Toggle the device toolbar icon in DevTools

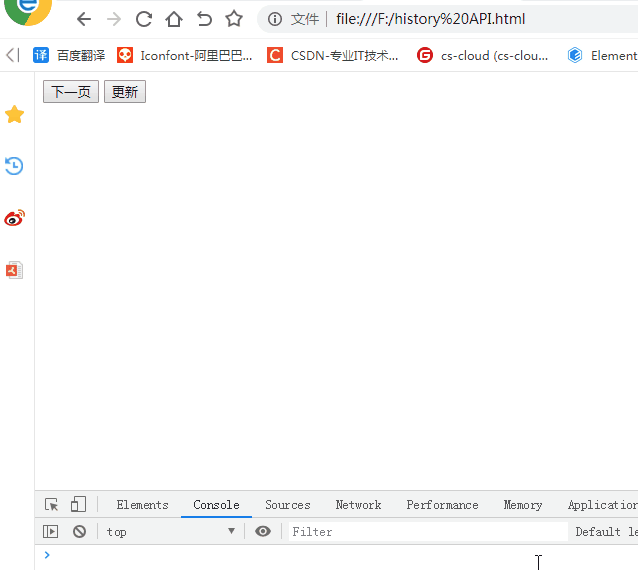[78, 504]
